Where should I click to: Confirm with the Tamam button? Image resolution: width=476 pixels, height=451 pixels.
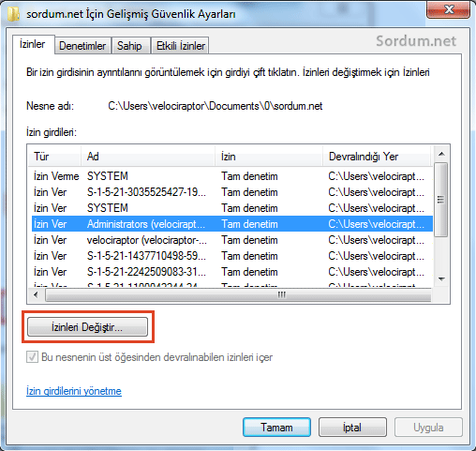pyautogui.click(x=276, y=428)
